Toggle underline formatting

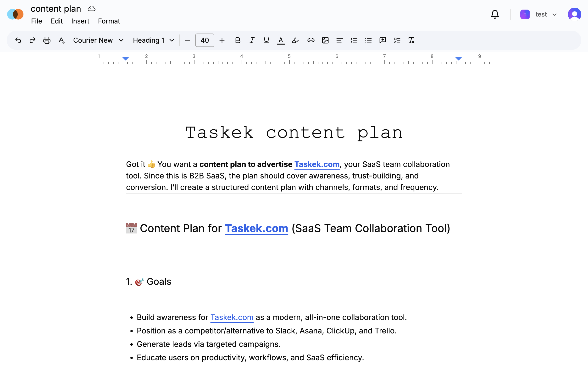(x=266, y=40)
